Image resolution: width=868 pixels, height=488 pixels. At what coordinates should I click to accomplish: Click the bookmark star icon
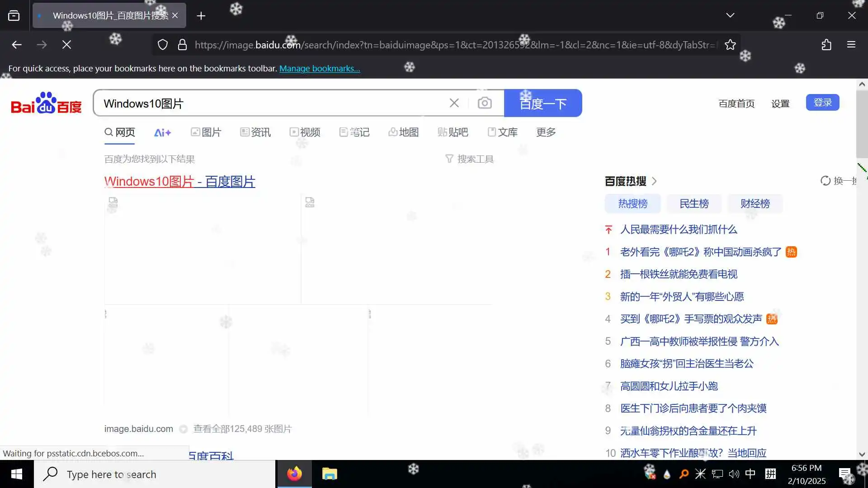point(730,45)
